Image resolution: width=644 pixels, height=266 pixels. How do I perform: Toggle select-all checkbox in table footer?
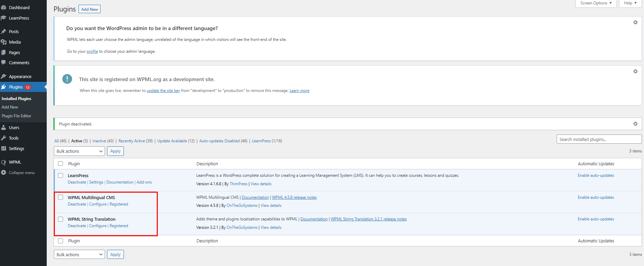point(61,241)
